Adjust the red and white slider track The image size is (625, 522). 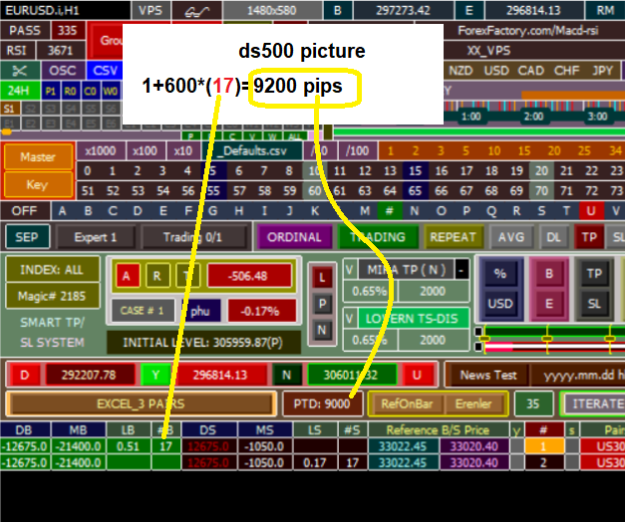pos(553,347)
